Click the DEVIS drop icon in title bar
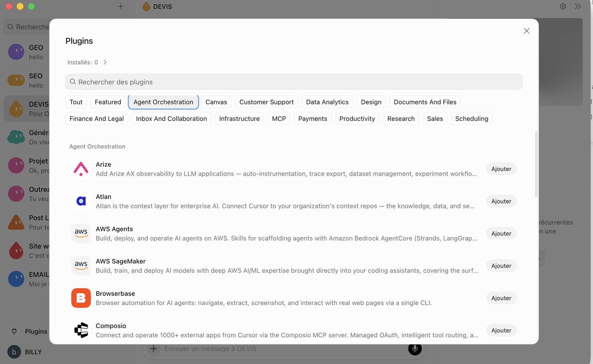The image size is (593, 364). pyautogui.click(x=146, y=6)
